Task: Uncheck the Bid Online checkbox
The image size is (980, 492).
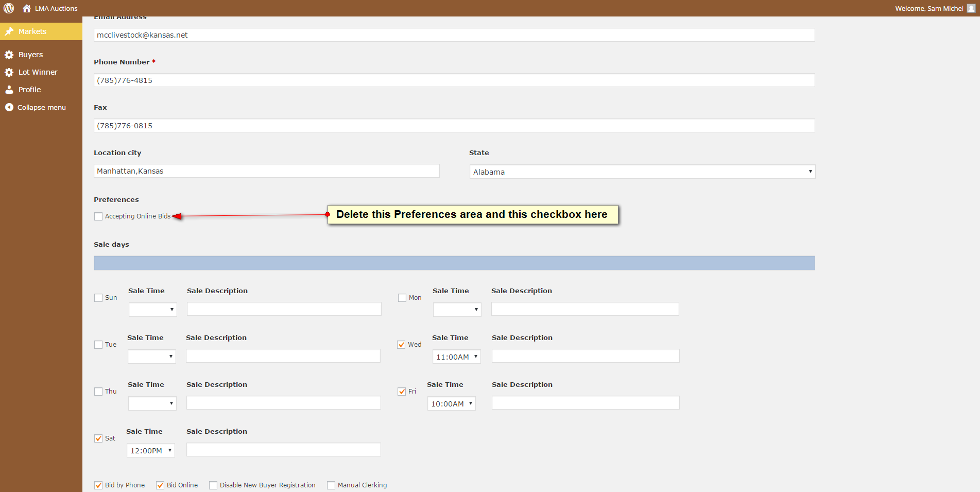Action: pyautogui.click(x=160, y=485)
